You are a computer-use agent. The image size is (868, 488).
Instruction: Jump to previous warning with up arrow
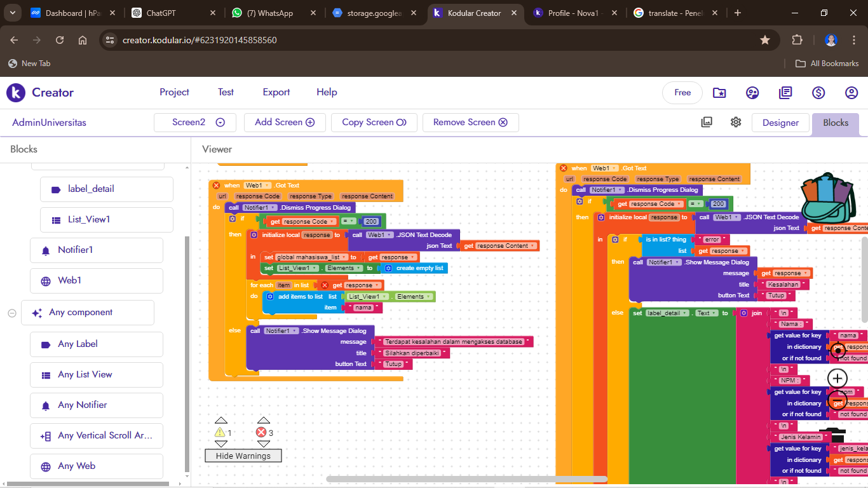tap(221, 420)
